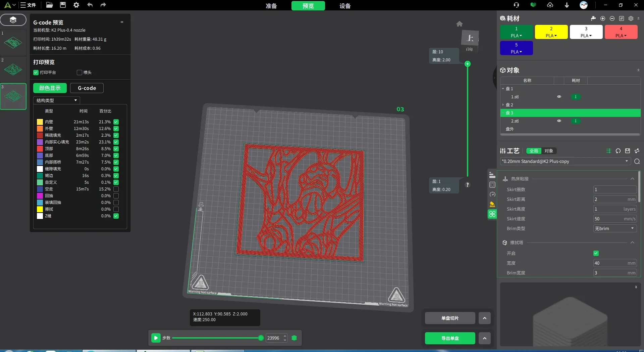Expand 盘 2 tree node
Image resolution: width=644 pixels, height=352 pixels.
tap(503, 105)
